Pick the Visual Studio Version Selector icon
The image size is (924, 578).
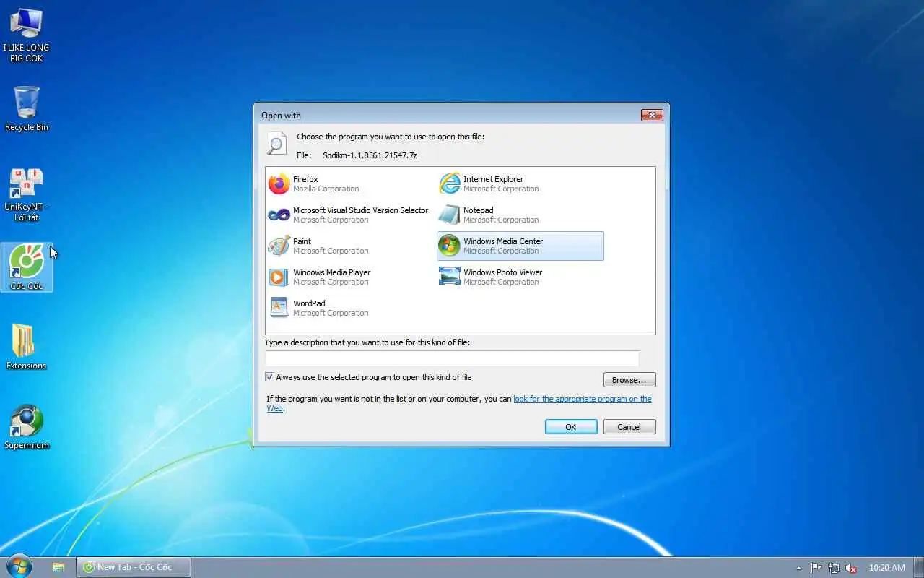point(279,215)
